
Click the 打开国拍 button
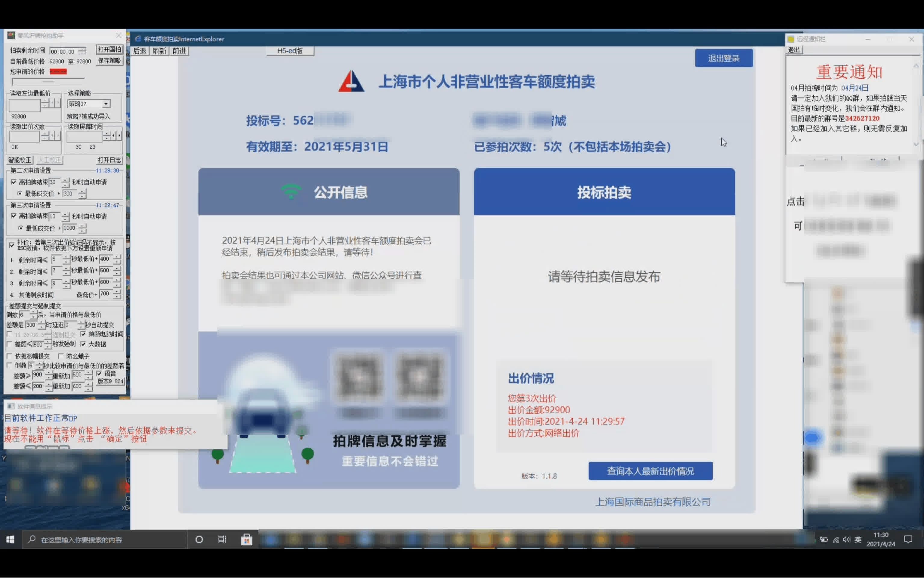pos(109,49)
